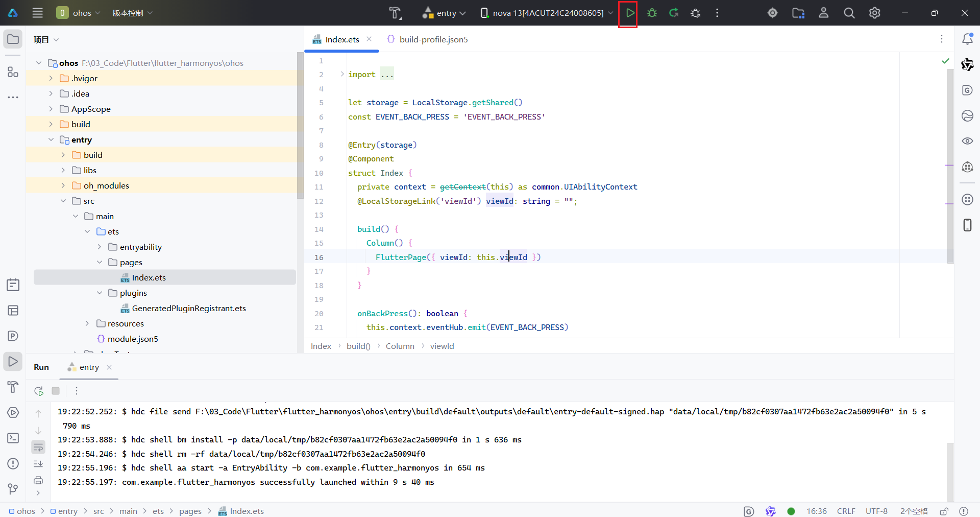Viewport: 980px width, 517px height.
Task: Open Search Everywhere magnifier
Action: 849,13
